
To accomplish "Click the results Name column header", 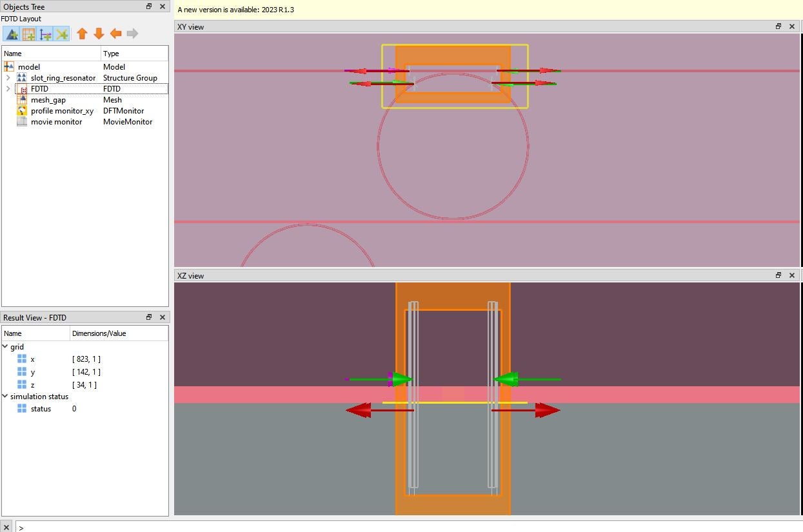I will coord(36,333).
